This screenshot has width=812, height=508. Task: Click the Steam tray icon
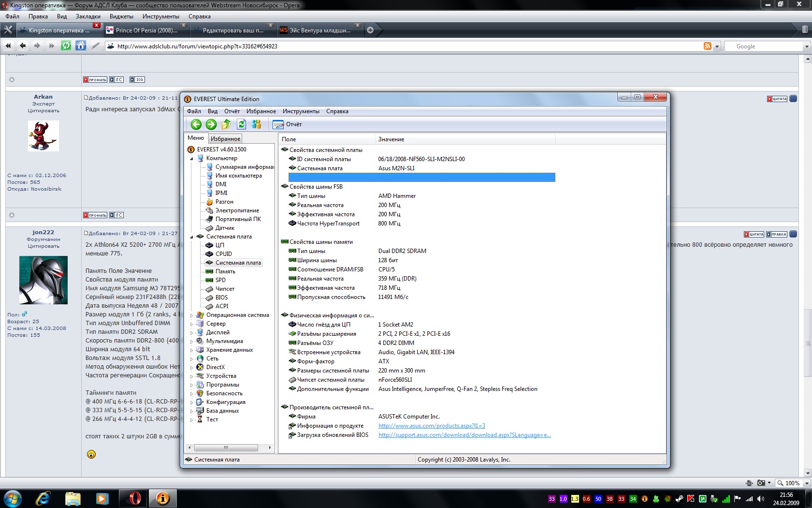tap(679, 499)
